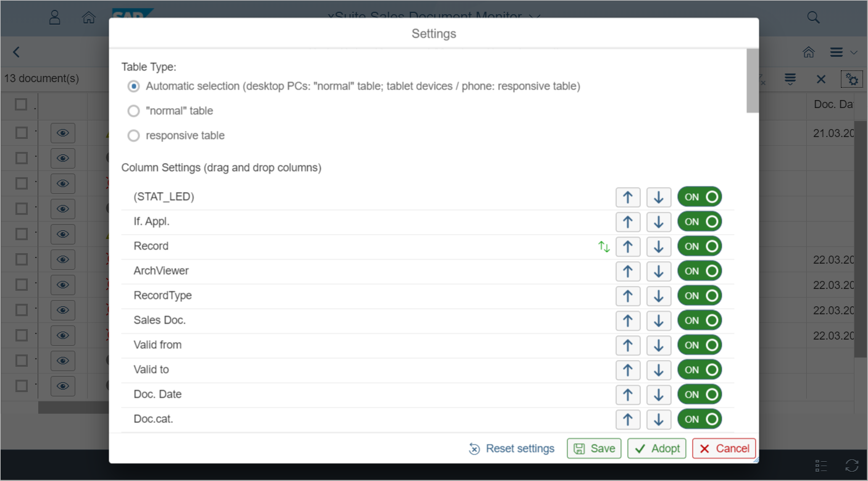Move Doc.cat. column up
Image resolution: width=868 pixels, height=481 pixels.
(x=628, y=419)
